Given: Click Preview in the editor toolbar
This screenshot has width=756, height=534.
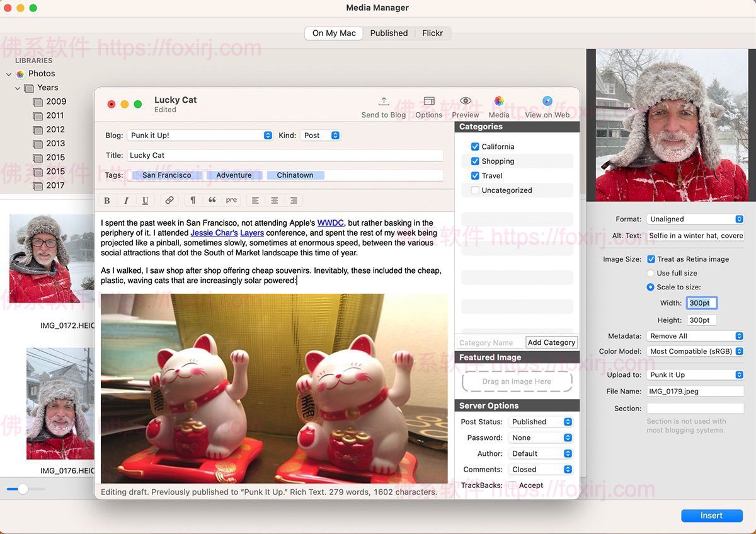Looking at the screenshot, I should [x=465, y=106].
